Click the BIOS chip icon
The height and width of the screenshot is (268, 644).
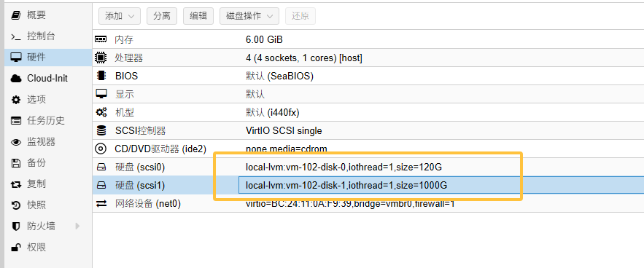(x=101, y=76)
